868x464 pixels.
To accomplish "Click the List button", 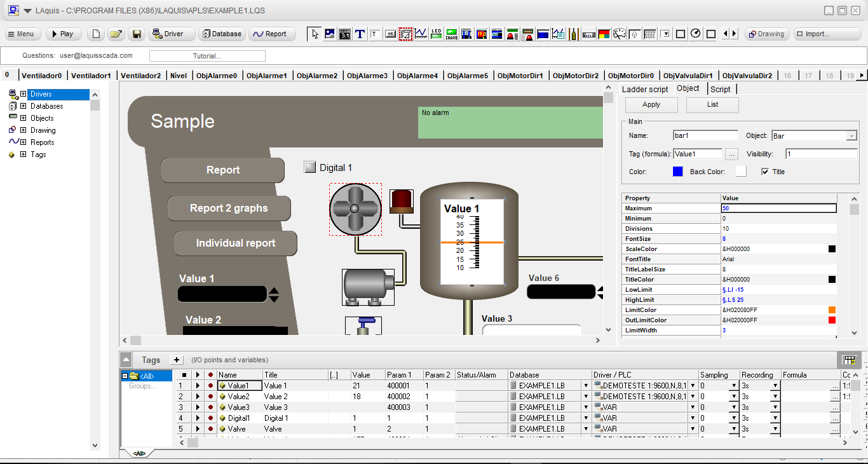I will coord(712,105).
